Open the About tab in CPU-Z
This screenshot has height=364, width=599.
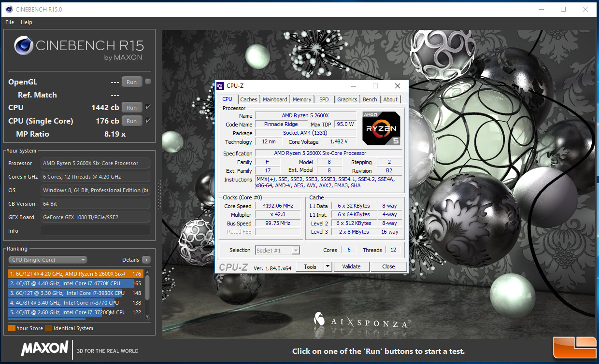(390, 99)
